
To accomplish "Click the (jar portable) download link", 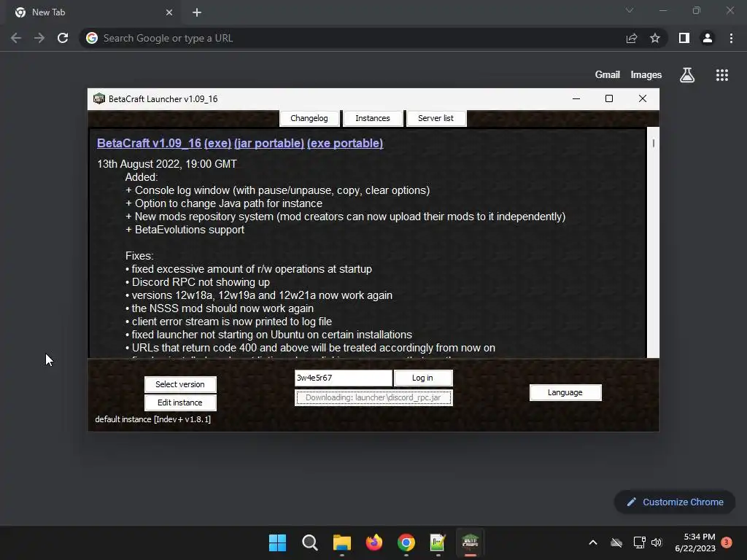I will 269,144.
